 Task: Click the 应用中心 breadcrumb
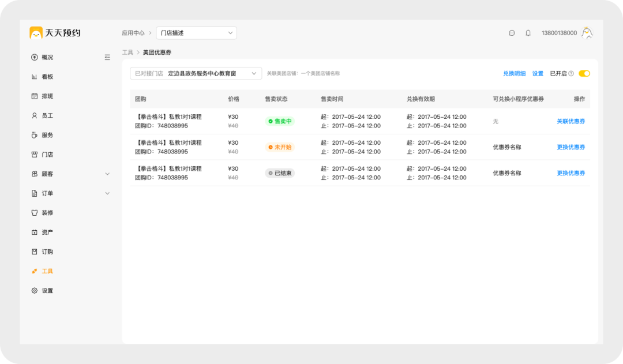pyautogui.click(x=133, y=33)
